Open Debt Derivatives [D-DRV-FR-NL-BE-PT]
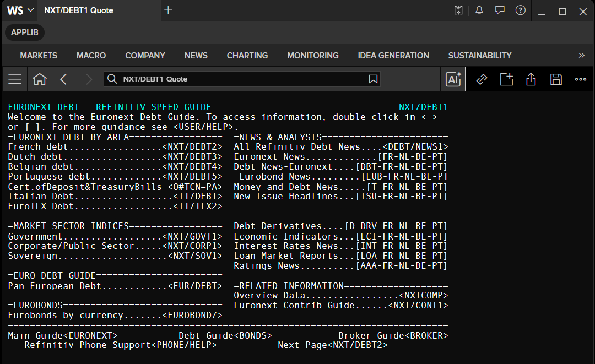 (x=396, y=226)
